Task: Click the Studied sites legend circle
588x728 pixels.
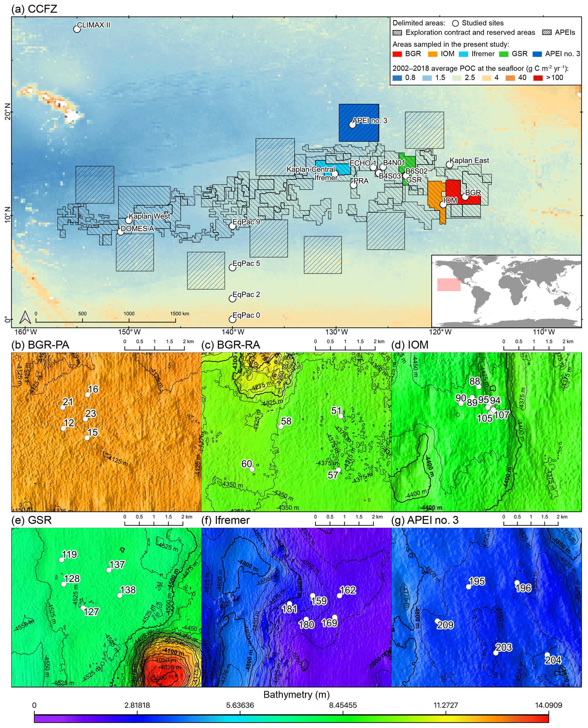Action: click(x=455, y=23)
